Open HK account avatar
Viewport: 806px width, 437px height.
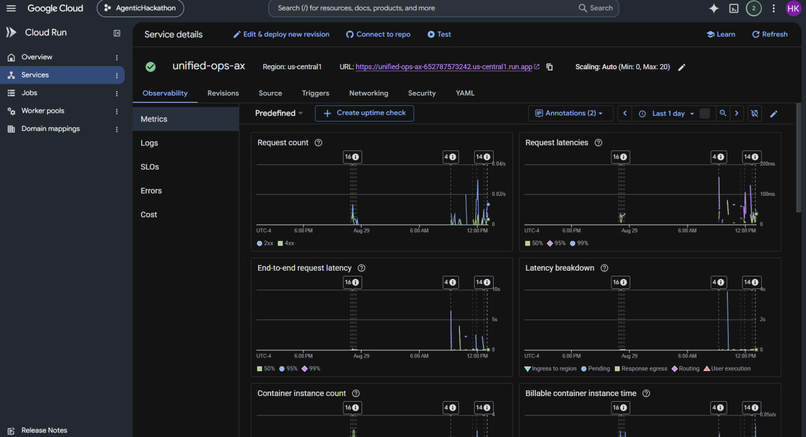pyautogui.click(x=793, y=8)
